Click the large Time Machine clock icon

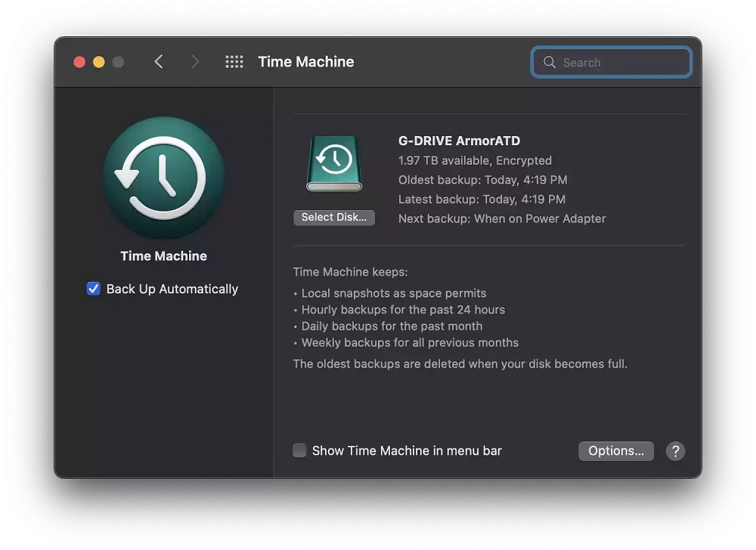pos(163,178)
